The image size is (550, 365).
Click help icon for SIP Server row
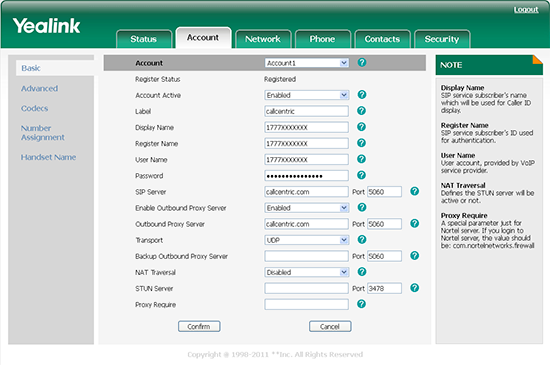[x=415, y=191]
